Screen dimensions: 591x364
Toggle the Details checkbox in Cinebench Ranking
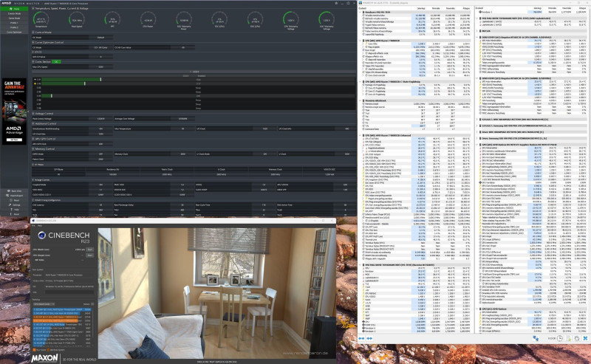click(92, 304)
